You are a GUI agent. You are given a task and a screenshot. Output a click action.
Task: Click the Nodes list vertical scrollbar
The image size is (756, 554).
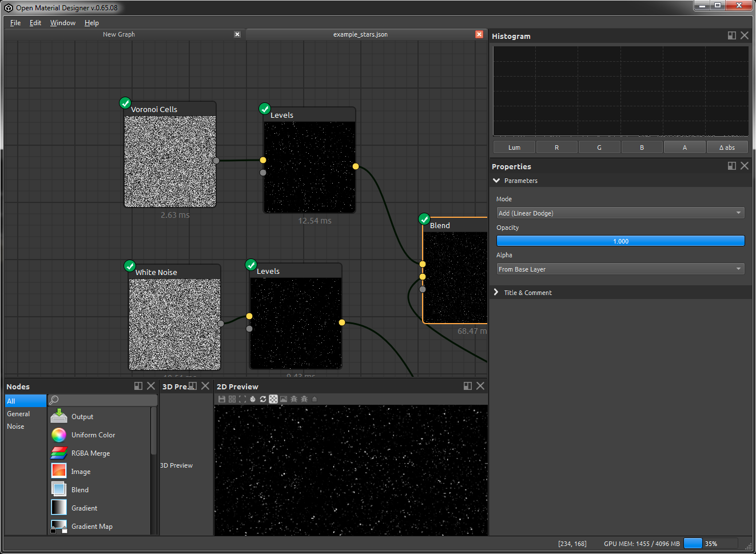153,431
